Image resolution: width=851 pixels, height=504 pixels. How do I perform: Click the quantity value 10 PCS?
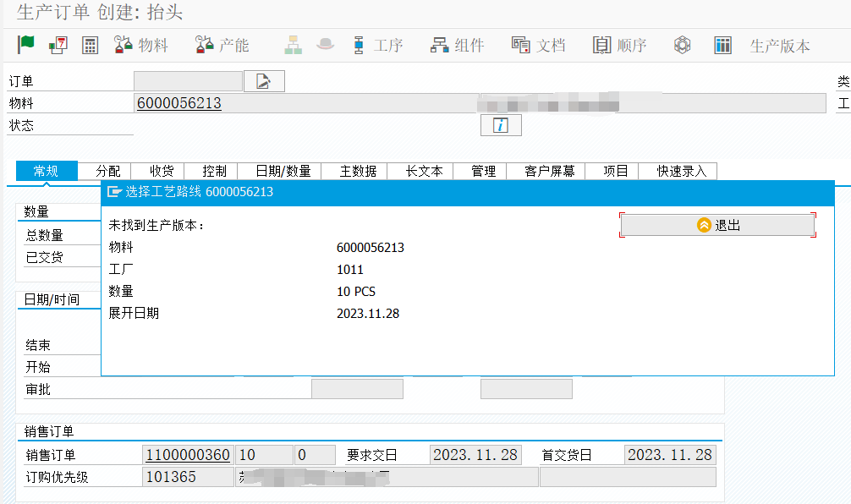point(356,292)
